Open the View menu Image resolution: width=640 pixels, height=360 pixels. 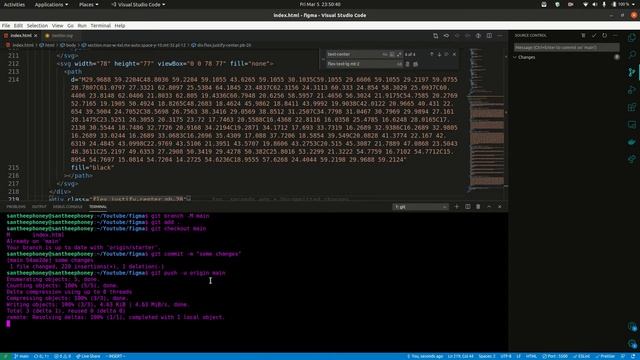58,26
